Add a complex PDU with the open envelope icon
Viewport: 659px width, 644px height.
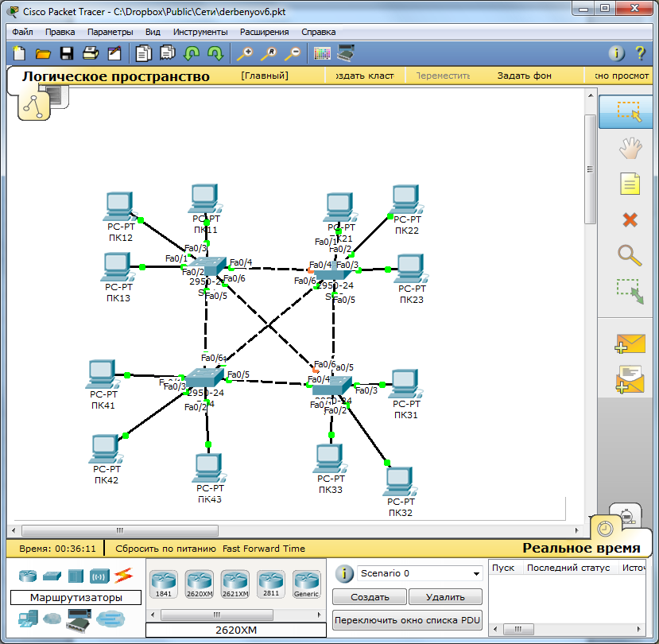[629, 379]
